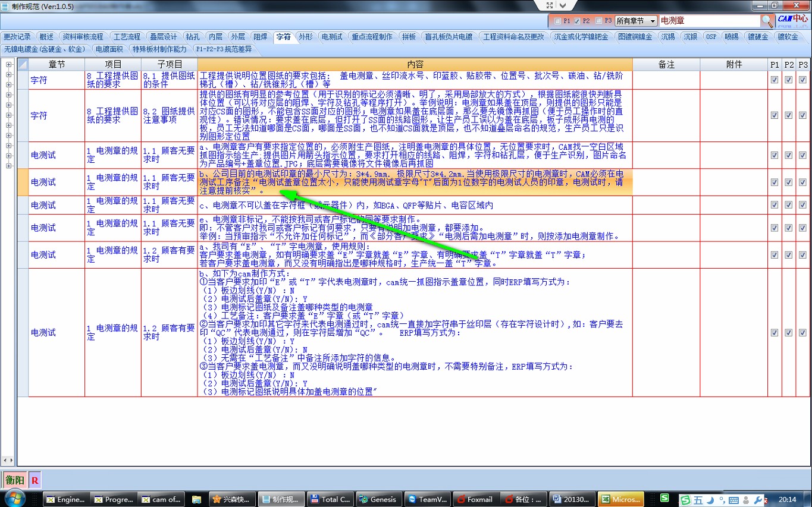
Task: Click the taskbar clock showing 20:14
Action: (x=788, y=499)
